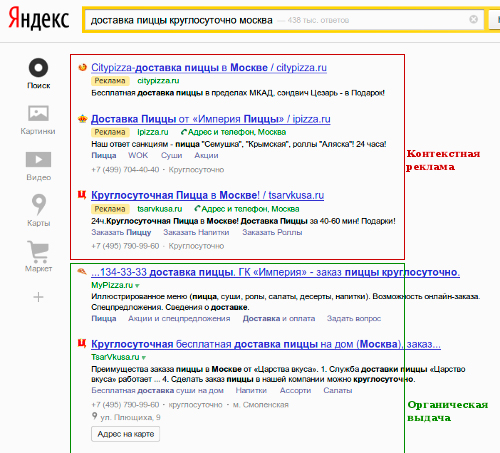Open the ipizza 'Пицца' sitelink

tap(104, 156)
